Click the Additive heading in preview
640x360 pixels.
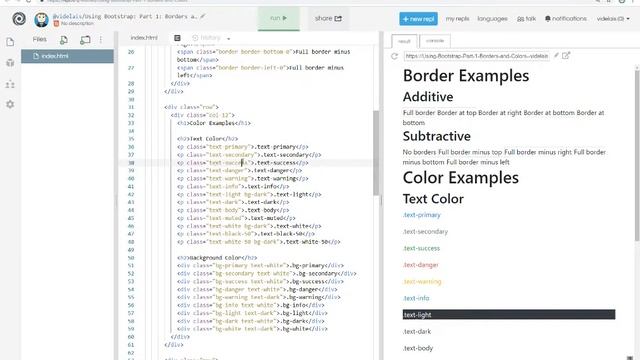(x=428, y=97)
